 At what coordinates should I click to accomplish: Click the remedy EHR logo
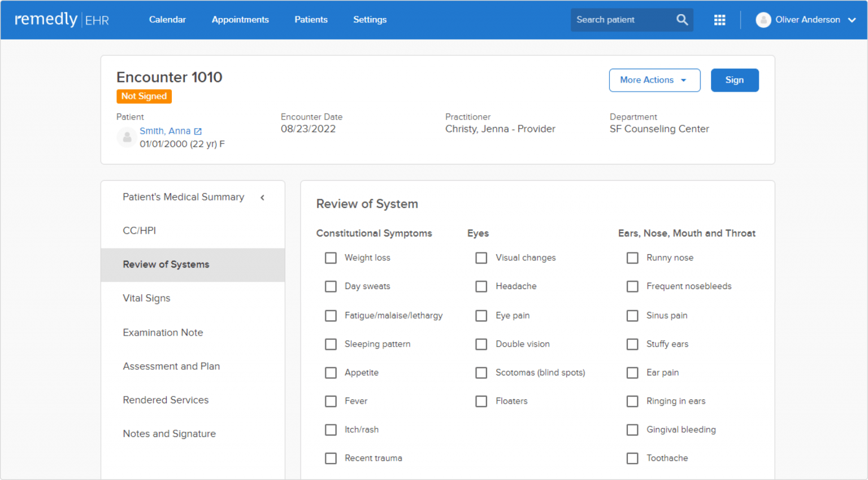(62, 20)
